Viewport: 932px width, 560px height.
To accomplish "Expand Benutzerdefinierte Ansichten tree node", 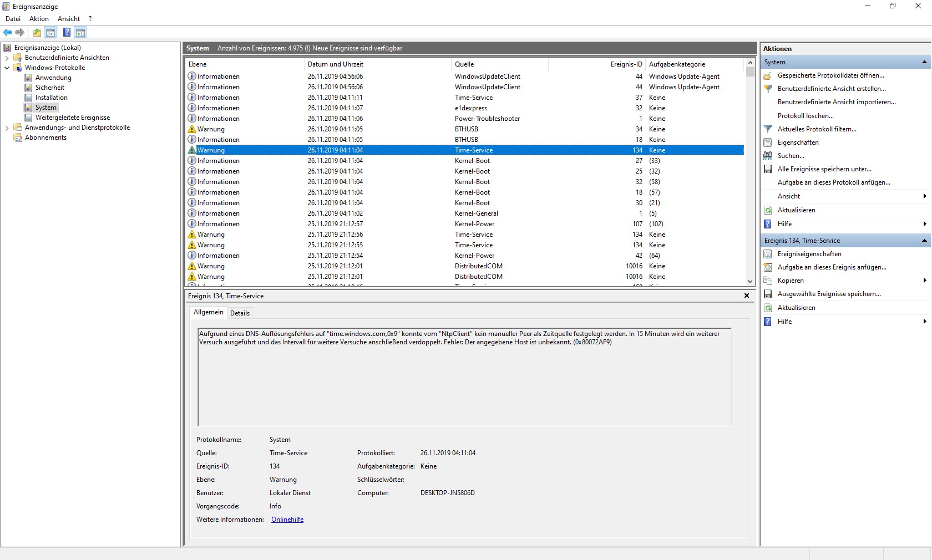I will [x=7, y=58].
